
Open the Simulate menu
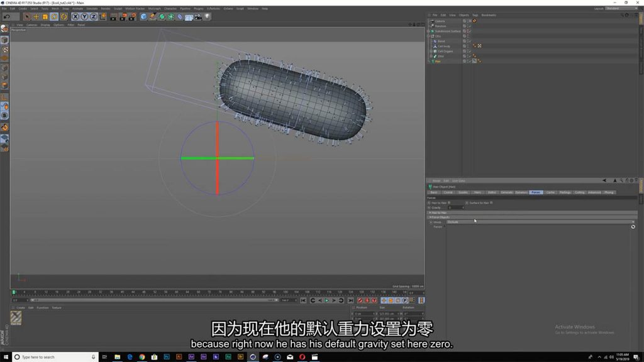click(x=92, y=8)
